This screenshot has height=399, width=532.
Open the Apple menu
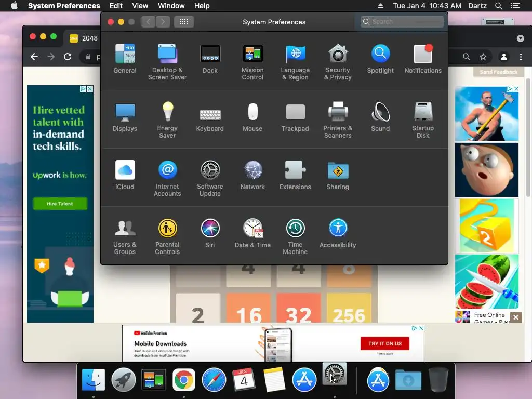point(14,6)
